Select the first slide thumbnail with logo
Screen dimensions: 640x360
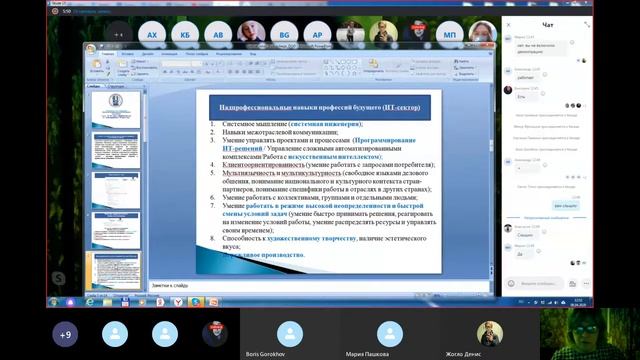pos(116,109)
